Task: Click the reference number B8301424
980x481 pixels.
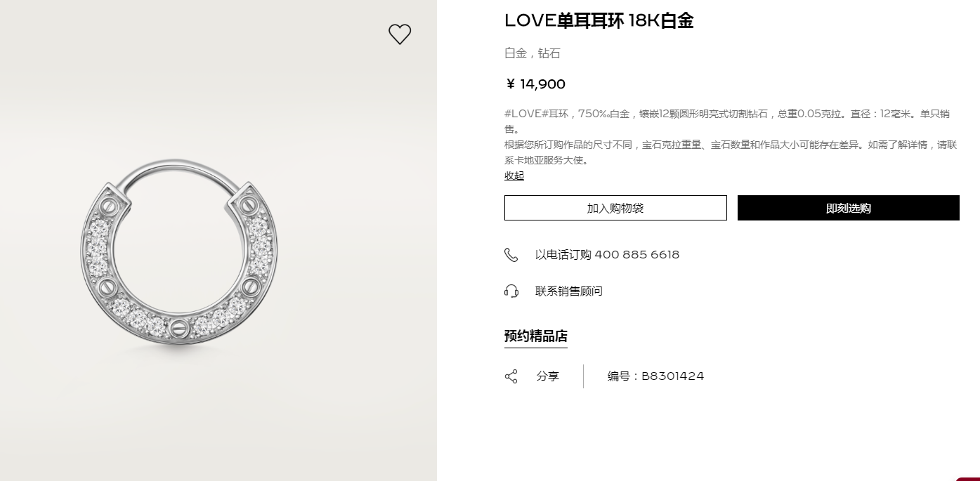Action: [672, 376]
